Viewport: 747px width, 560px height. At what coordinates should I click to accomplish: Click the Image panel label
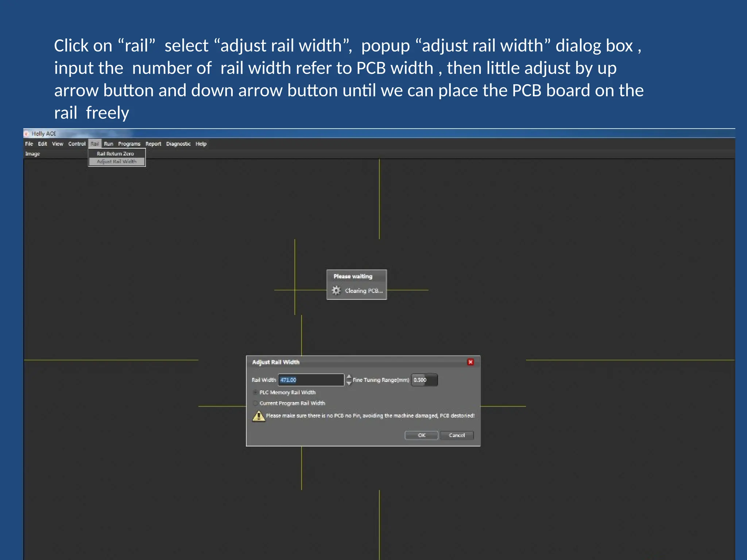(32, 154)
